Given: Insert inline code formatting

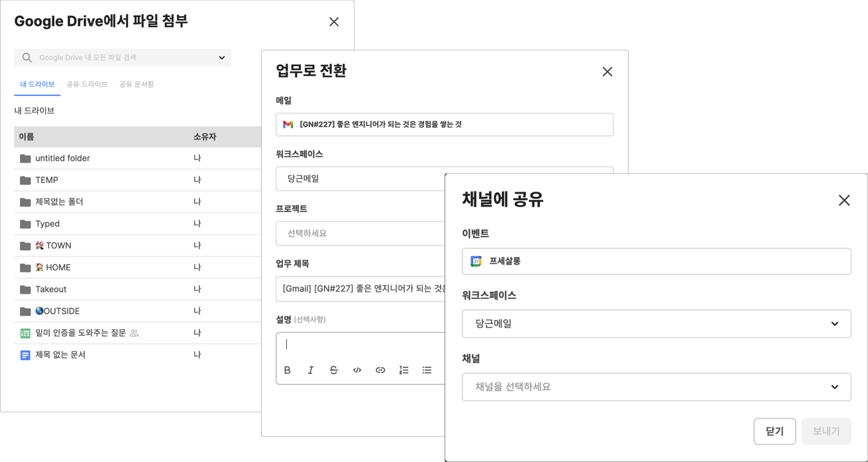Looking at the screenshot, I should click(x=357, y=370).
